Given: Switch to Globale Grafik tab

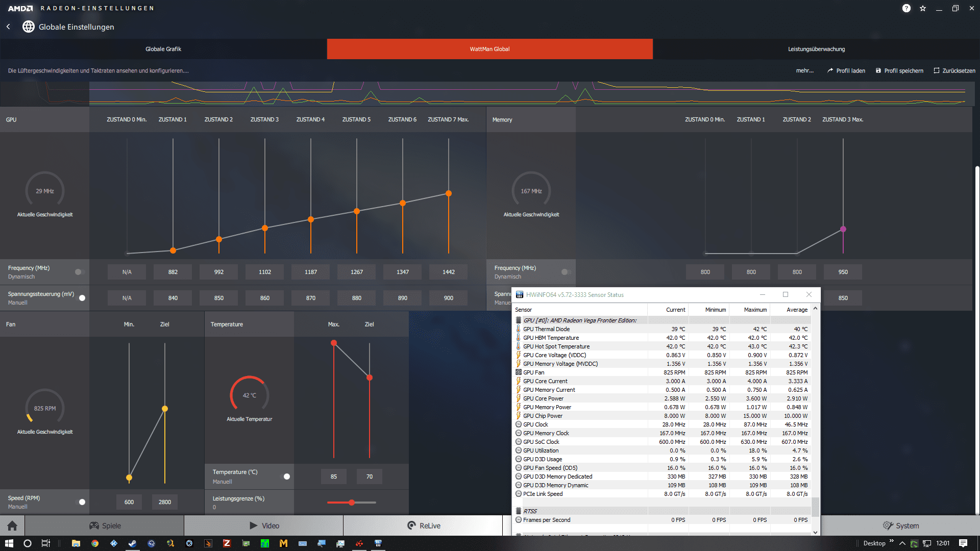Looking at the screenshot, I should (163, 49).
